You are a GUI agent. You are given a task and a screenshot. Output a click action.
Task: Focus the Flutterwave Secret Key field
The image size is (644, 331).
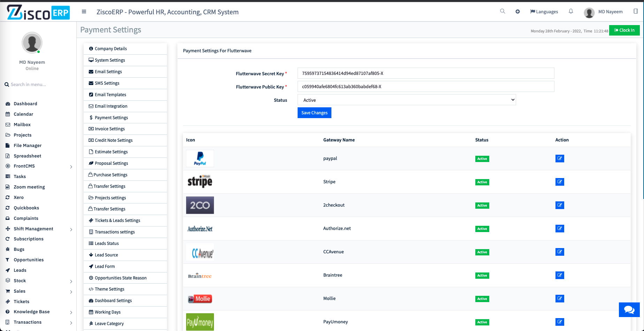tap(426, 73)
